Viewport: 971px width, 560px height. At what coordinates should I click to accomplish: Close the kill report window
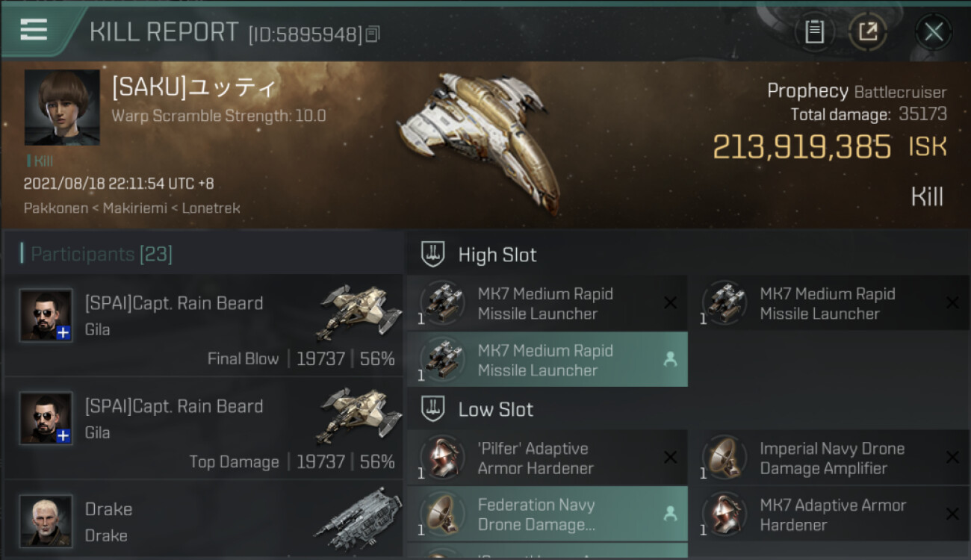tap(933, 31)
